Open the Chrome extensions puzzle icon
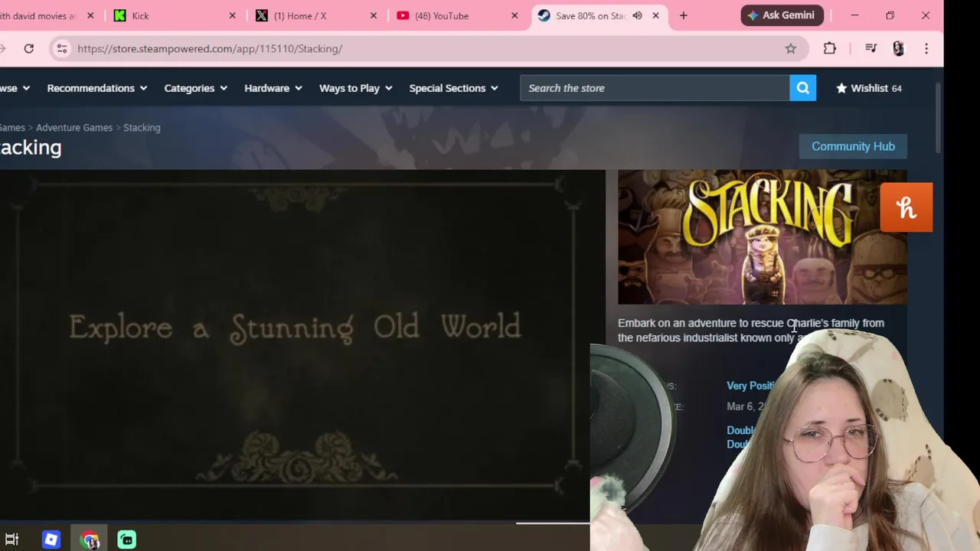The height and width of the screenshot is (551, 980). pyautogui.click(x=830, y=48)
